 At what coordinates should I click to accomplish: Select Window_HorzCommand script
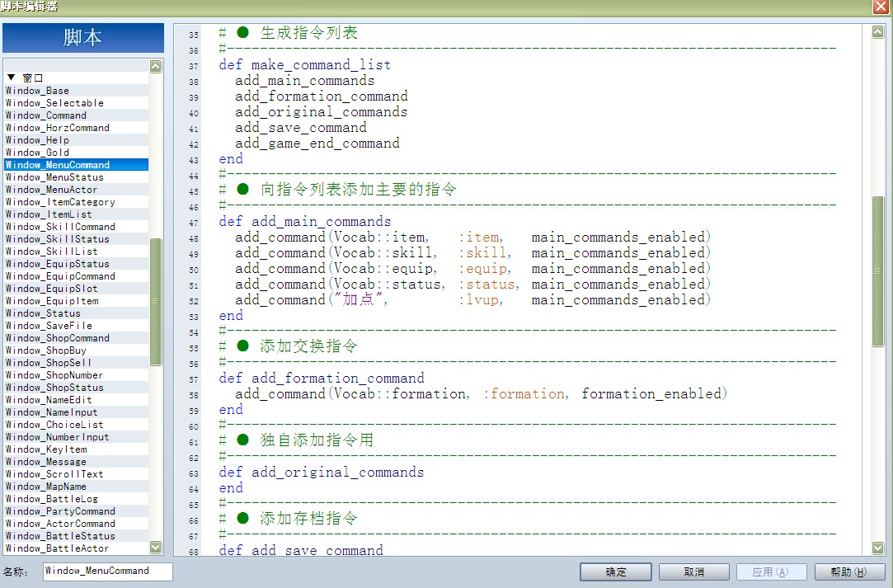click(77, 128)
